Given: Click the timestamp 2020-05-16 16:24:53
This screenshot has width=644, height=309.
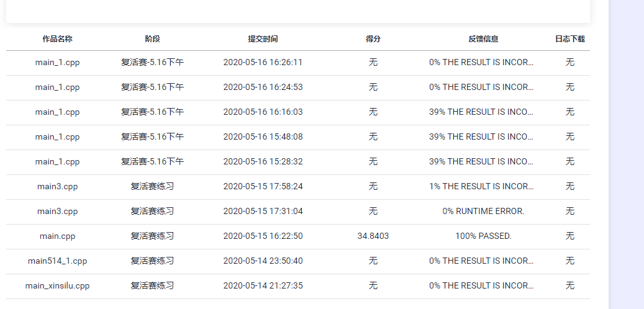Looking at the screenshot, I should click(263, 87).
